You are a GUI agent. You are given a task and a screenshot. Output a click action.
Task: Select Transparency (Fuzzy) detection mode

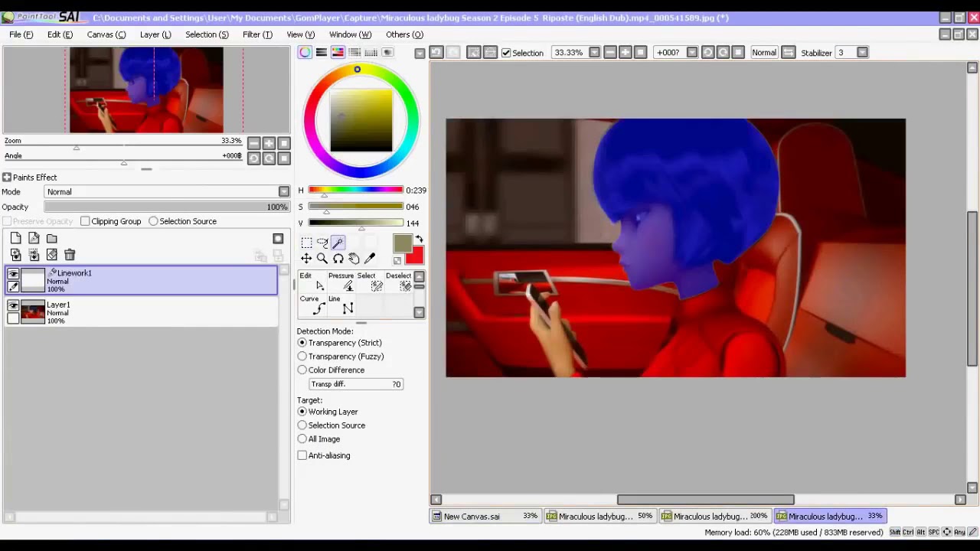302,357
